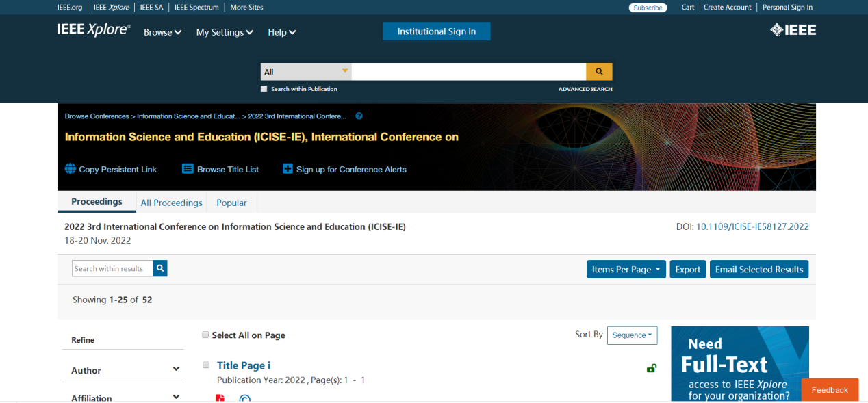Open the DOI 10.1109/ICISE-IE58127.2022 link

pos(752,226)
